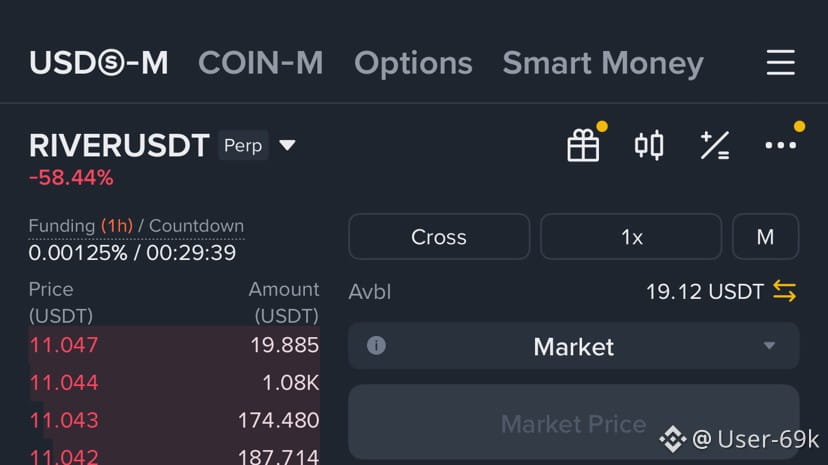This screenshot has height=465, width=828.
Task: Expand the RIVERUSDT pair selector arrow
Action: pyautogui.click(x=287, y=146)
